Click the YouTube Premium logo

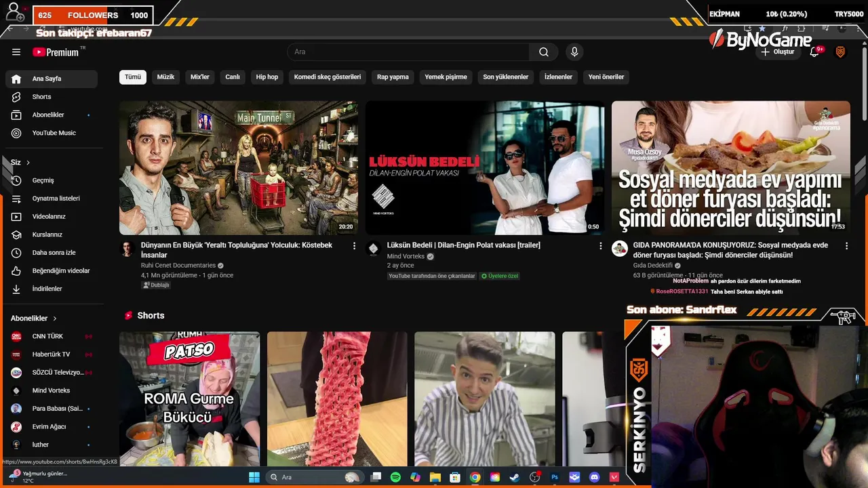point(56,52)
